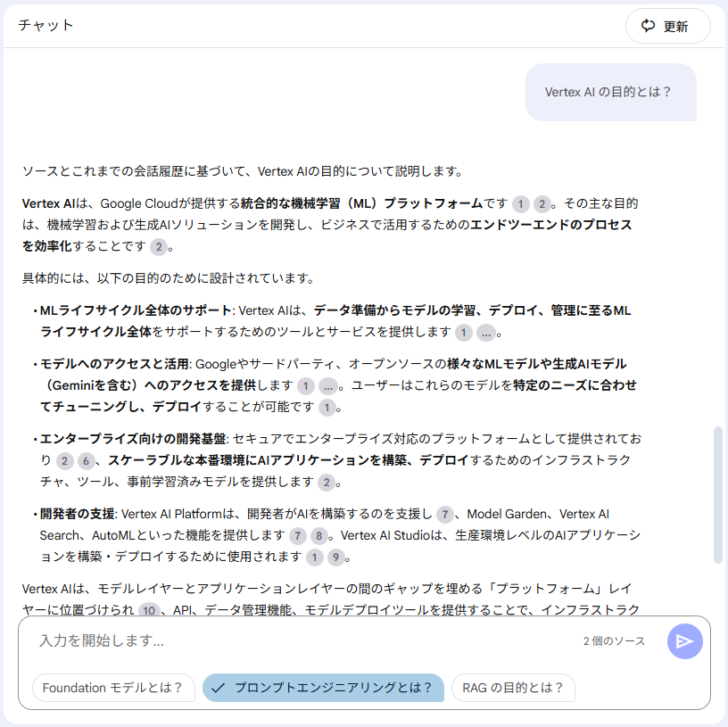Screen dimensions: 728x727
Task: Click the bullet heading 開発者の支援
Action: (77, 514)
